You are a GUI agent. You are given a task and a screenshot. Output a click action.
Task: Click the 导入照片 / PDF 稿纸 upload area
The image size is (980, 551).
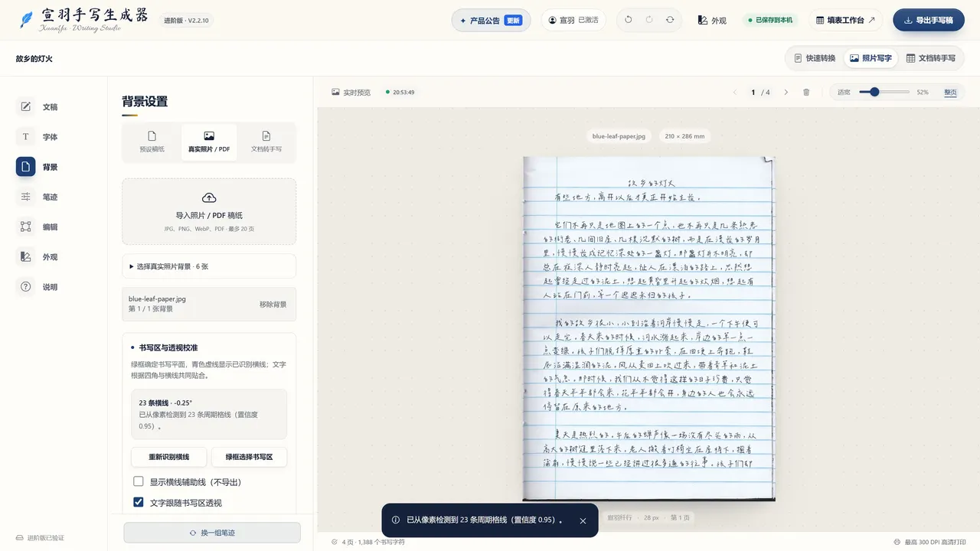coord(209,212)
